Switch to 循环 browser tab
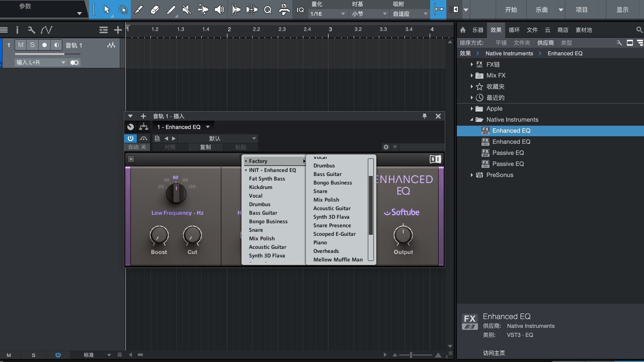 tap(514, 30)
